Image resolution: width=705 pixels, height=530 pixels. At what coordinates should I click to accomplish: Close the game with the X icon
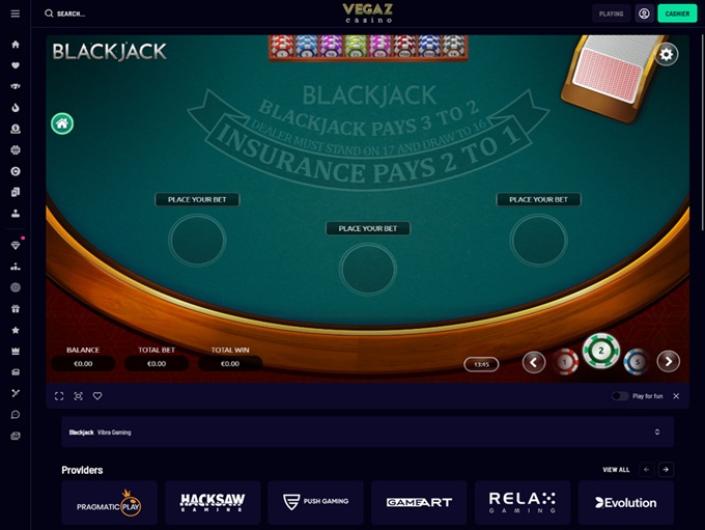[676, 396]
